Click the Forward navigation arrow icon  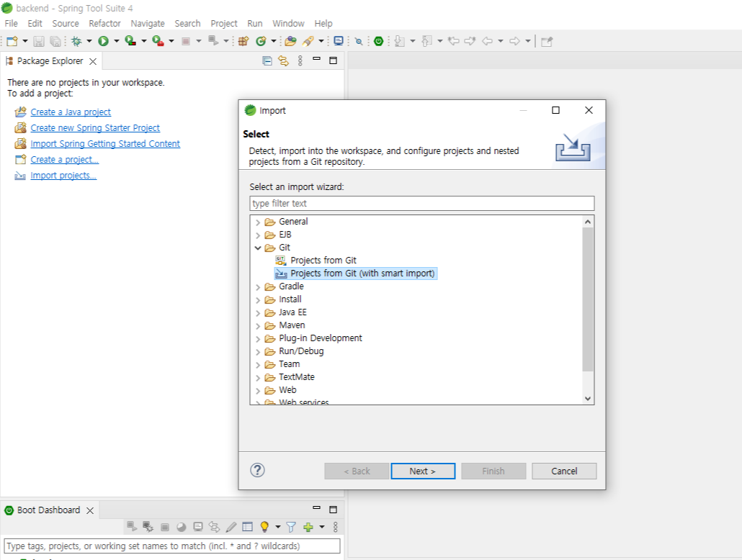click(515, 41)
